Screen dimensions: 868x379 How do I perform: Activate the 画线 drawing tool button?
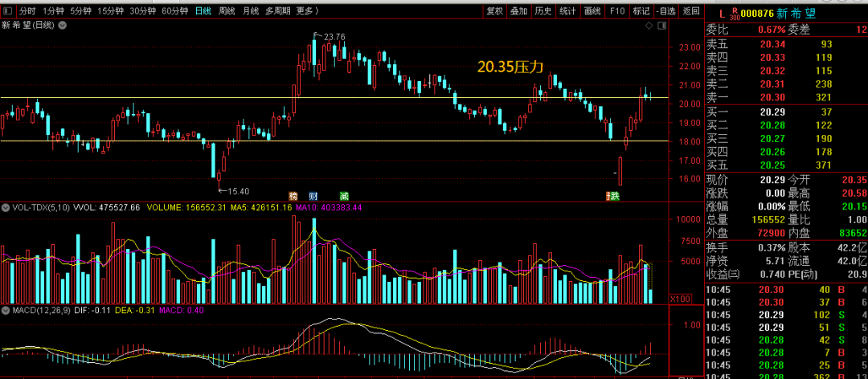coord(592,11)
